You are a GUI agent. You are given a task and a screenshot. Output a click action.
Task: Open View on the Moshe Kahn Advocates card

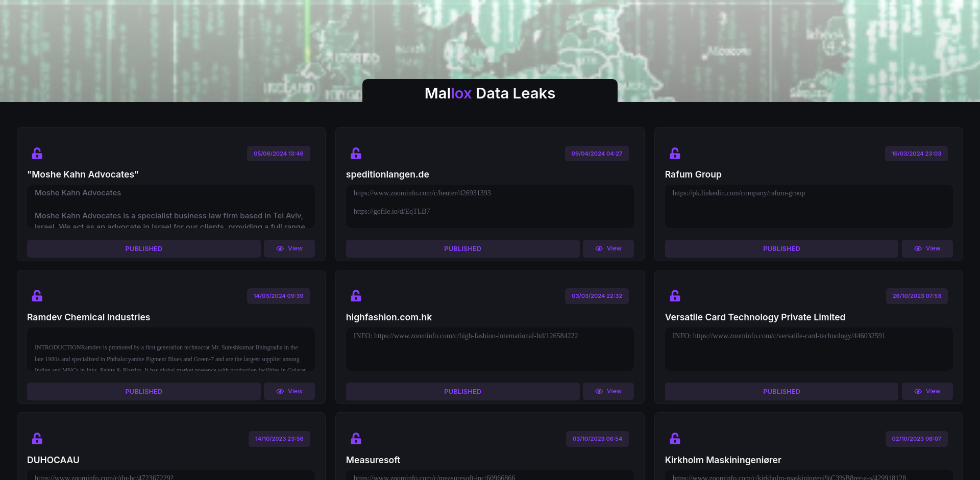point(289,248)
